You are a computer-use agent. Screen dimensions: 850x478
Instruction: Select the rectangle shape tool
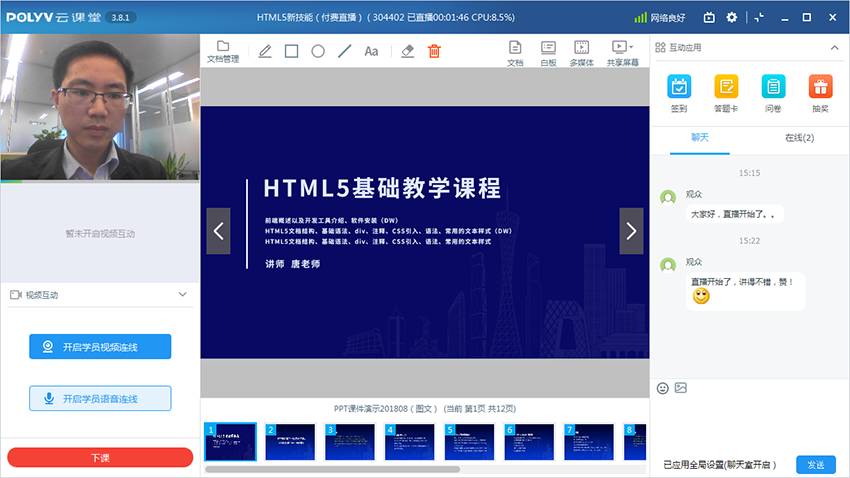tap(291, 51)
